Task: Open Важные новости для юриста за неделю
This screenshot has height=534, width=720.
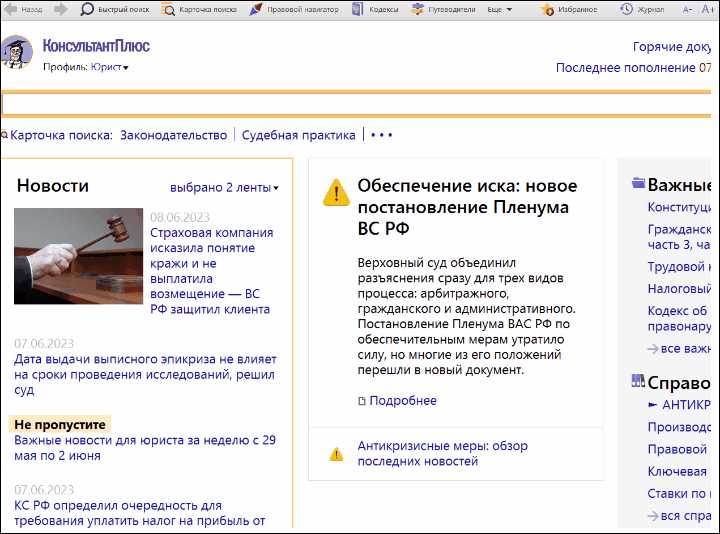Action: click(145, 448)
